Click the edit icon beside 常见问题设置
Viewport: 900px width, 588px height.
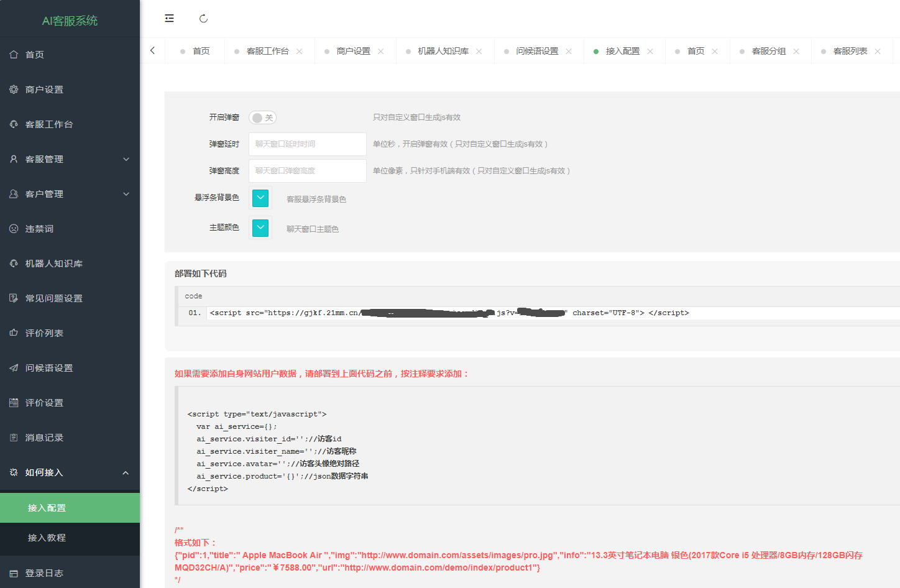pyautogui.click(x=14, y=298)
